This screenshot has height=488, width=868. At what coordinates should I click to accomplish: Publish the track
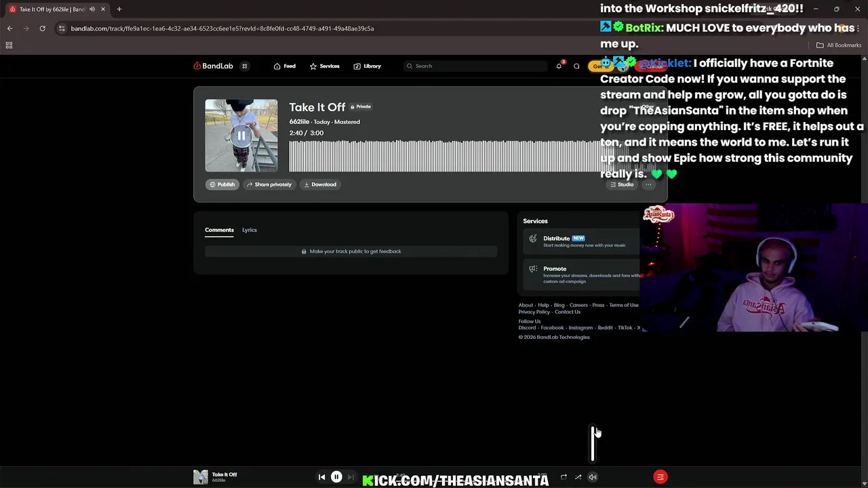tap(222, 184)
